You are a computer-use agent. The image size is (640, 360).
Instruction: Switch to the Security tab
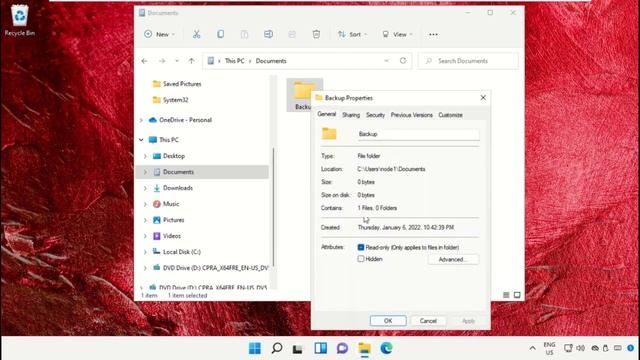click(x=376, y=115)
